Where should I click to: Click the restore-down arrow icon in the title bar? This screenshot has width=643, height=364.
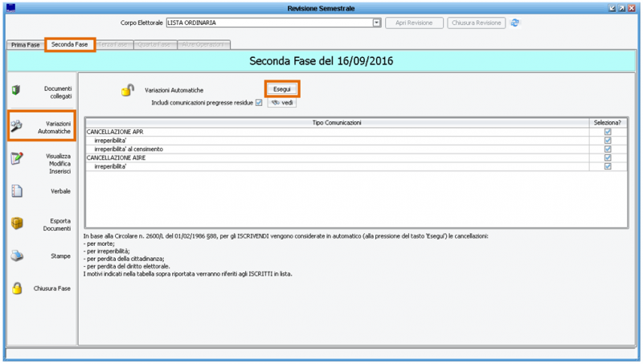(x=622, y=8)
